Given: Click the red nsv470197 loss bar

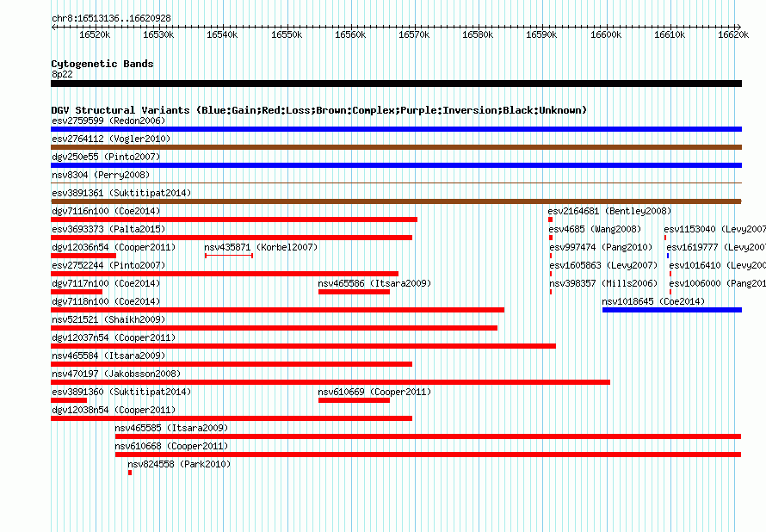Looking at the screenshot, I should [x=330, y=382].
